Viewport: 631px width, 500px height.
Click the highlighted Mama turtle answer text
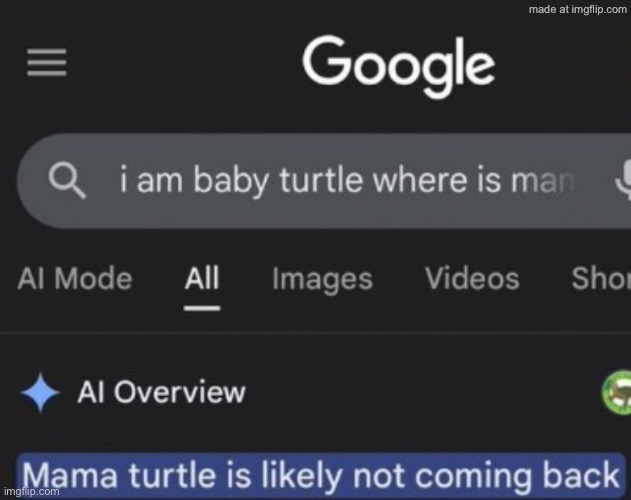tap(320, 473)
